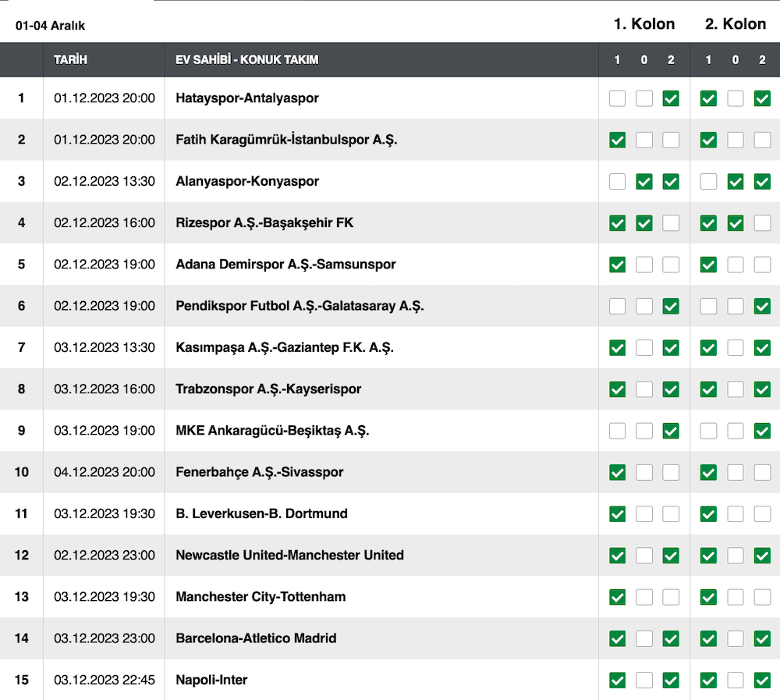
Task: Click the Barcelona-Atletico Madrid match name
Action: [x=256, y=638]
